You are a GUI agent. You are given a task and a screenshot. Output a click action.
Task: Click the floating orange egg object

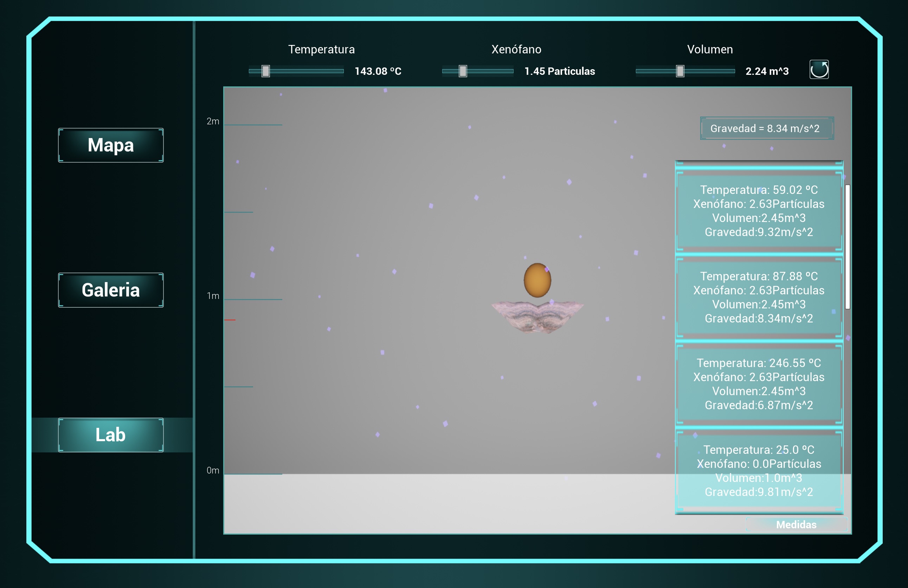pyautogui.click(x=537, y=280)
